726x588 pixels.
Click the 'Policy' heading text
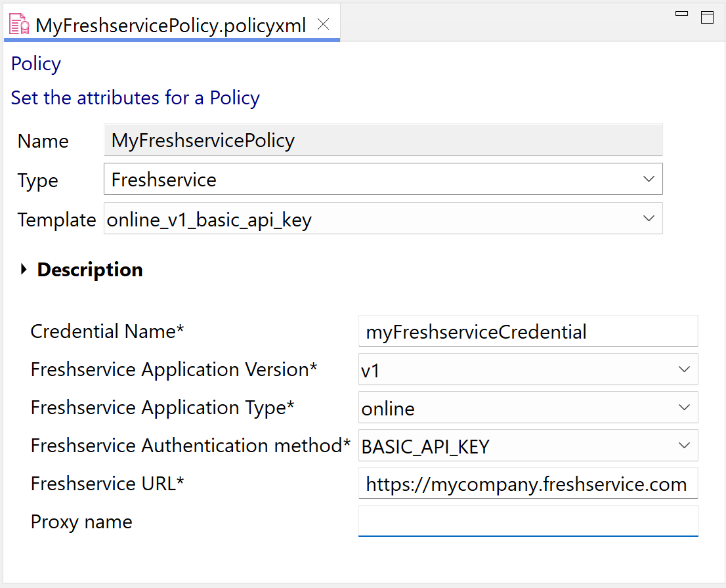36,64
